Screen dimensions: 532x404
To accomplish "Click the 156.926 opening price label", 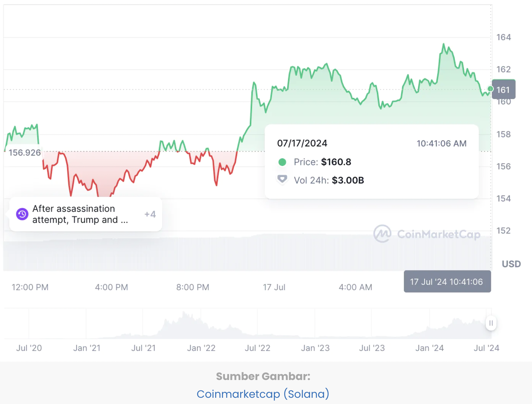I will [25, 153].
